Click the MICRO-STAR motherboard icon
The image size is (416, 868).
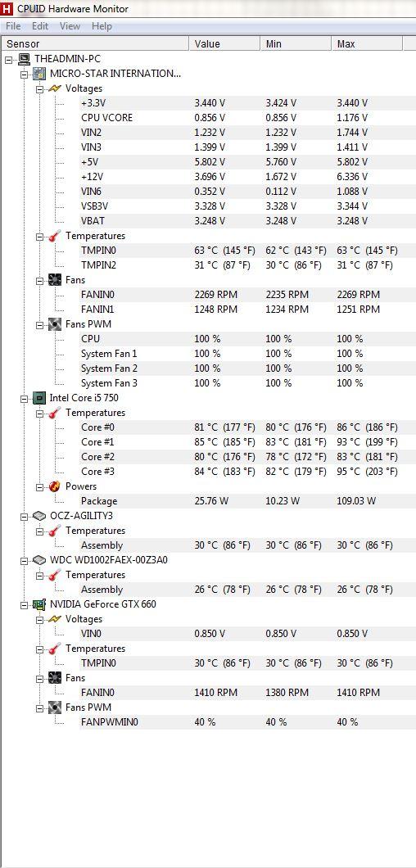[x=39, y=73]
